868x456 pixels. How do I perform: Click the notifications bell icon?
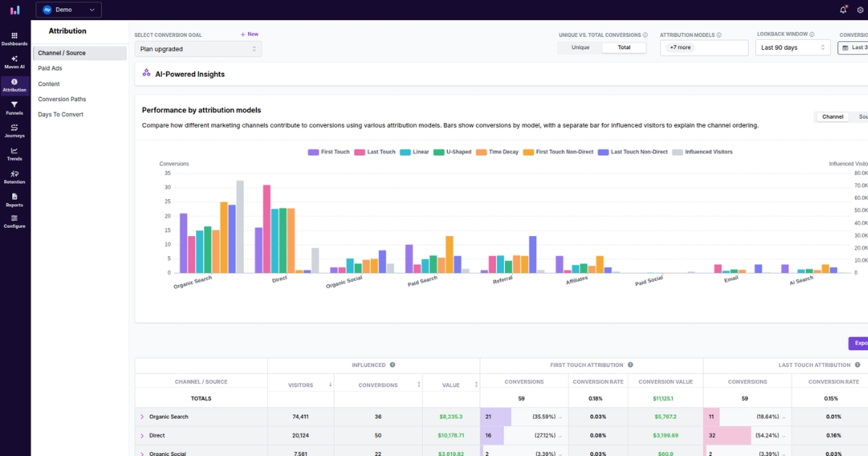(x=843, y=10)
